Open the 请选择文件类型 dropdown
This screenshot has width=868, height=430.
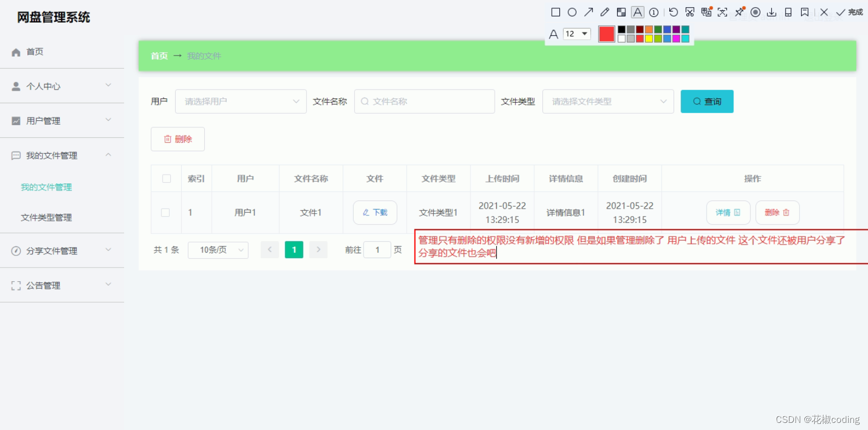608,102
